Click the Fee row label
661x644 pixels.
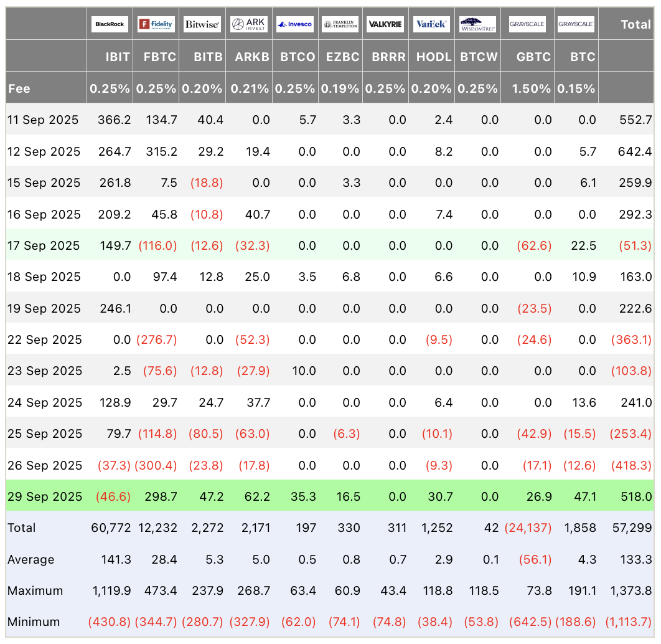(19, 88)
